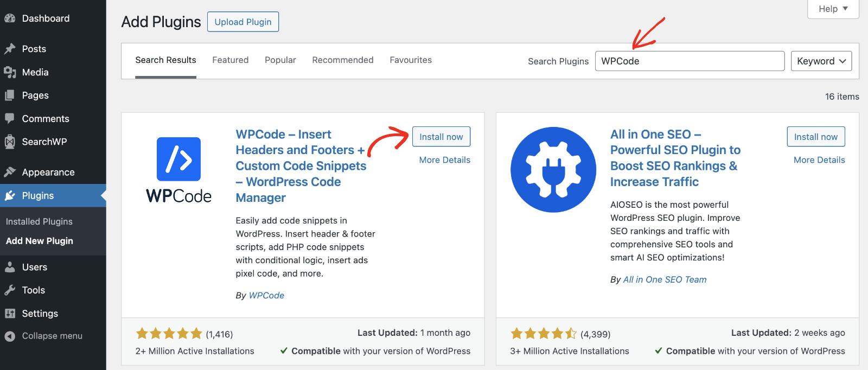This screenshot has width=868, height=370.
Task: Click '3+ Million Active Installations' text
Action: (x=570, y=352)
